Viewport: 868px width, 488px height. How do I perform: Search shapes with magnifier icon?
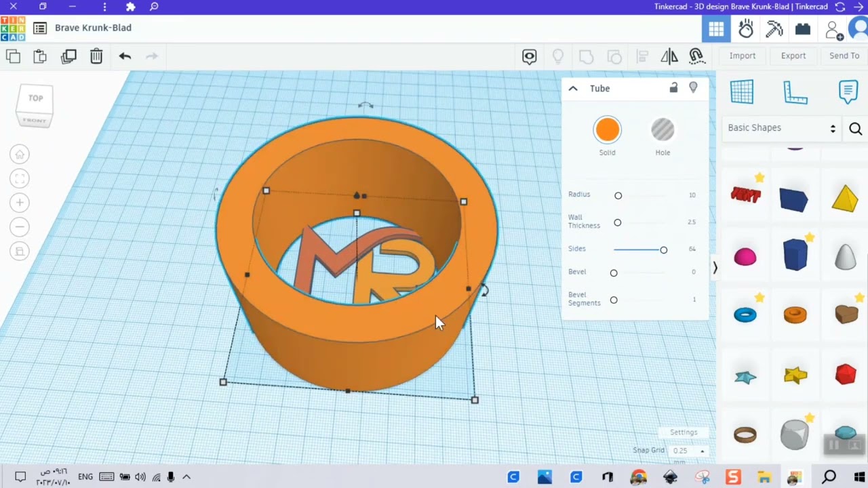856,129
